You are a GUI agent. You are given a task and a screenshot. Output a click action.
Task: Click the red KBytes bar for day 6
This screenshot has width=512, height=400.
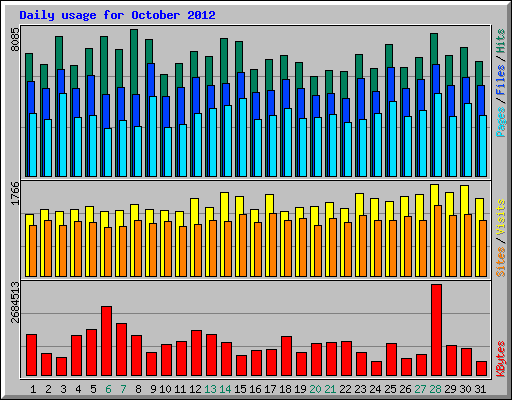106,341
